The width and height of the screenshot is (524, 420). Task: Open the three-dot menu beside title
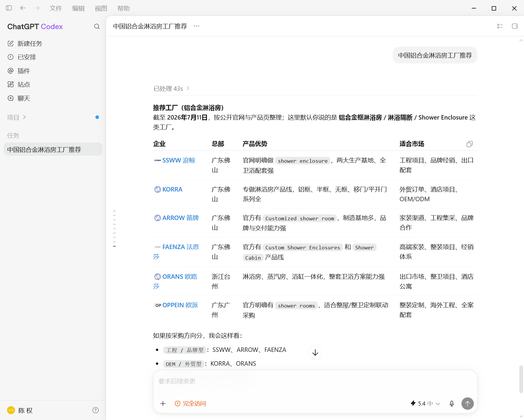click(196, 26)
